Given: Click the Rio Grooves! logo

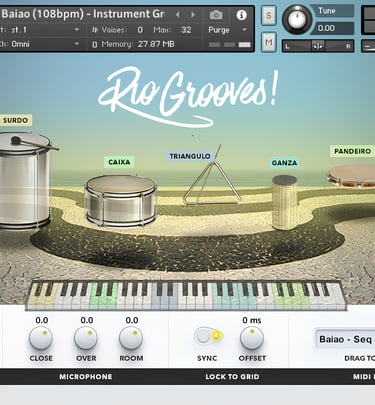Looking at the screenshot, I should coord(188,97).
